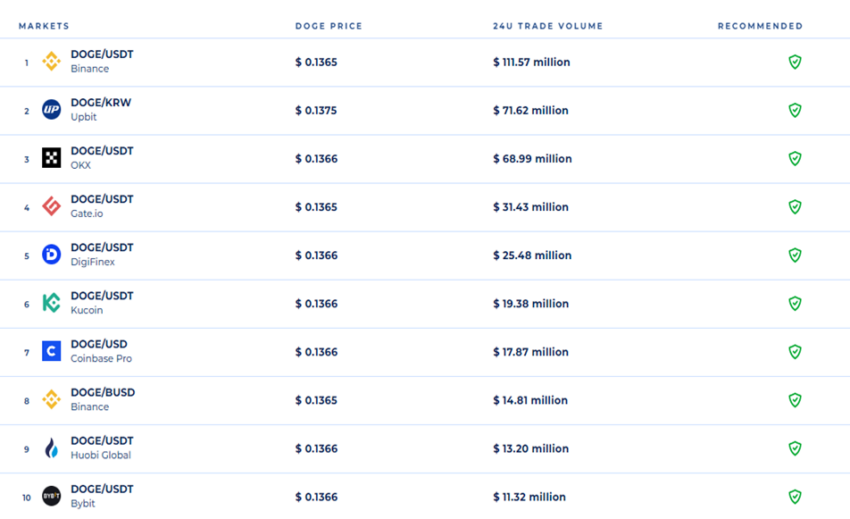Screen dimensions: 850x519
Task: Sort by the Markets column header
Action: [x=44, y=26]
